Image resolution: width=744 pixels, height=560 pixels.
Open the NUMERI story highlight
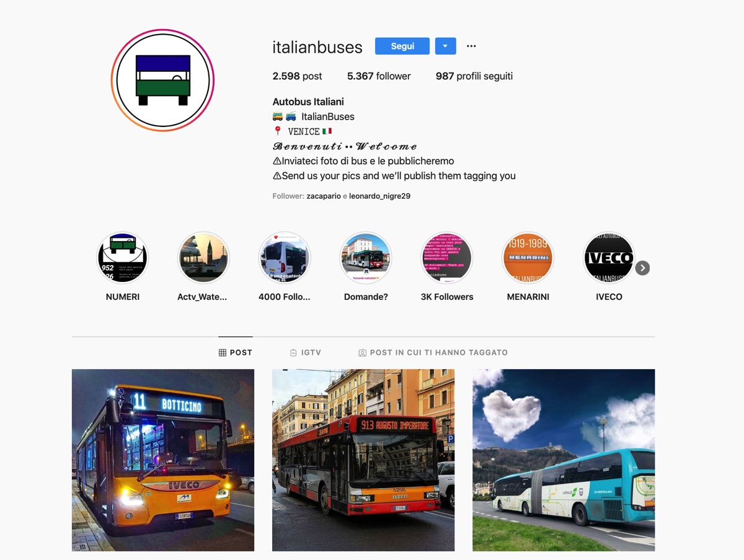(x=123, y=258)
